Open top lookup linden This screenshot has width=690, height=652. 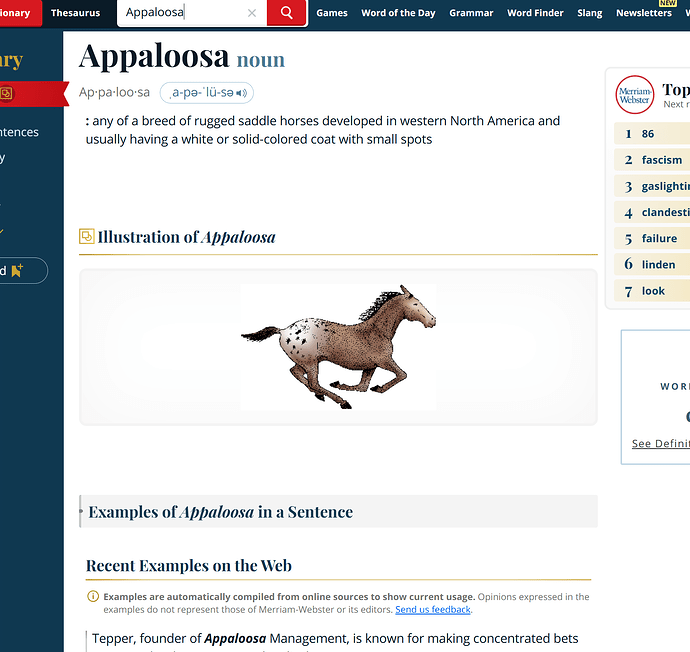[x=652, y=264]
